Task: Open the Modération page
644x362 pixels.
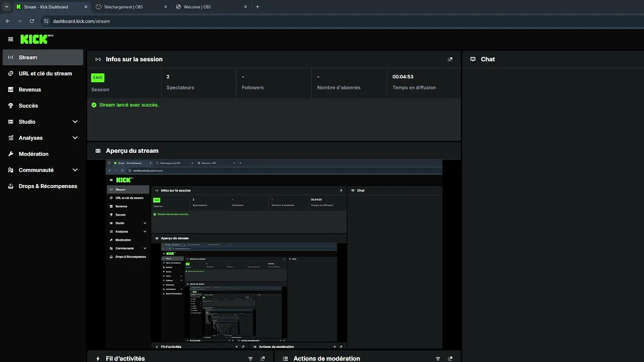Action: click(43, 154)
